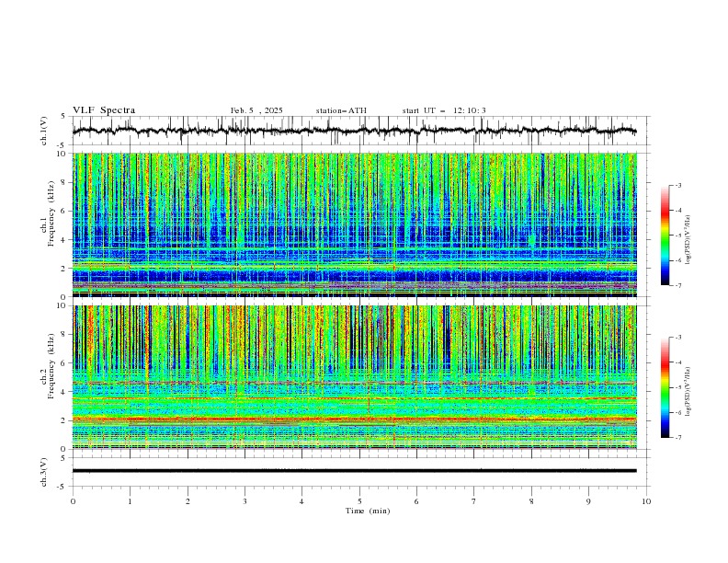Click the ch.1 voltage waveform trace
Viewport: 728px width, 563px height.
[x=354, y=131]
